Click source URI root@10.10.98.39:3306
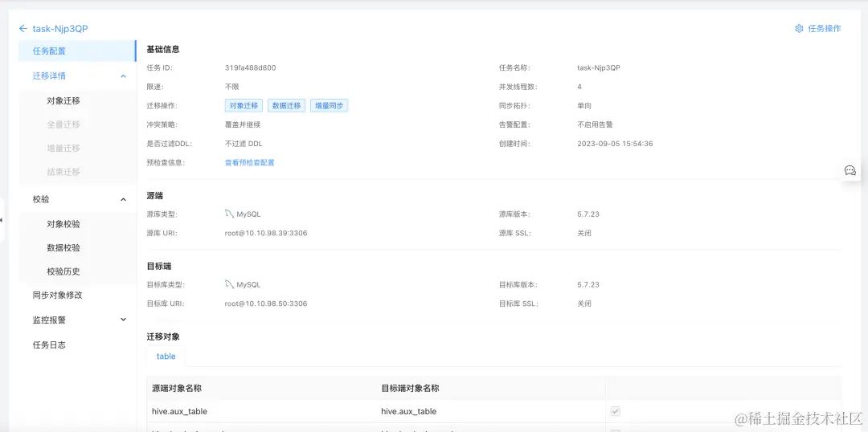The image size is (868, 432). point(266,234)
